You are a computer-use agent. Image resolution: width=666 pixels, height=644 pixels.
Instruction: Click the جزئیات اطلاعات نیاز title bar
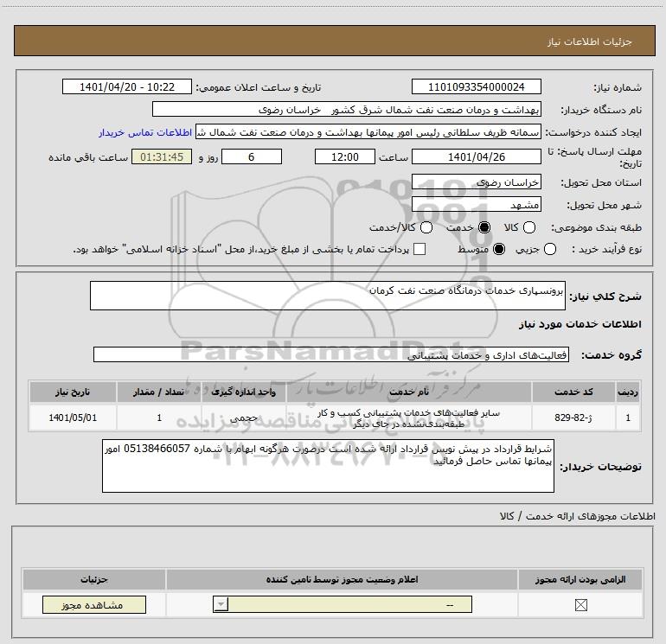[x=334, y=41]
